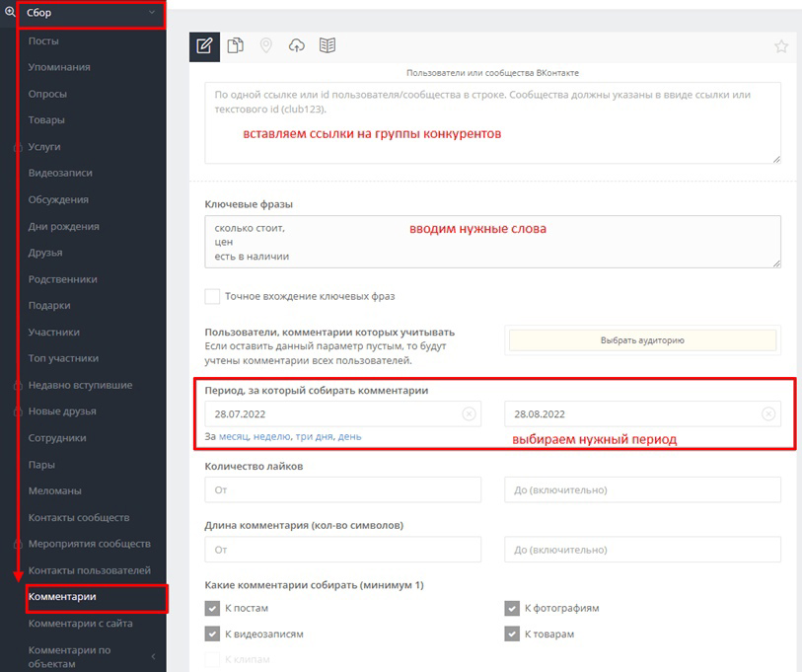The height and width of the screenshot is (672, 802).
Task: Open Недавно вступившие in sidebar menu
Action: 80,385
